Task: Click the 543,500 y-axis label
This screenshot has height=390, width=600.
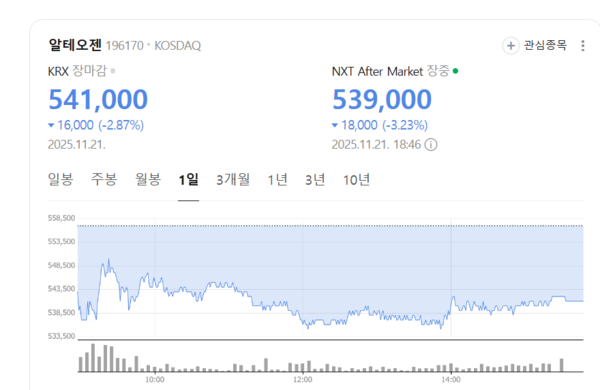Action: pyautogui.click(x=61, y=289)
